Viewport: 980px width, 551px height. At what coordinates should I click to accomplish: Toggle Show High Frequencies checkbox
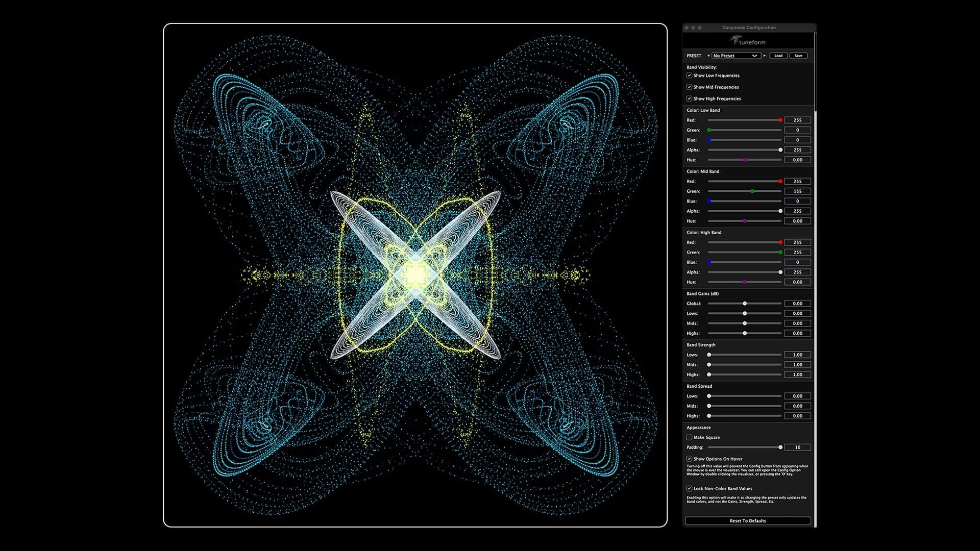[689, 99]
